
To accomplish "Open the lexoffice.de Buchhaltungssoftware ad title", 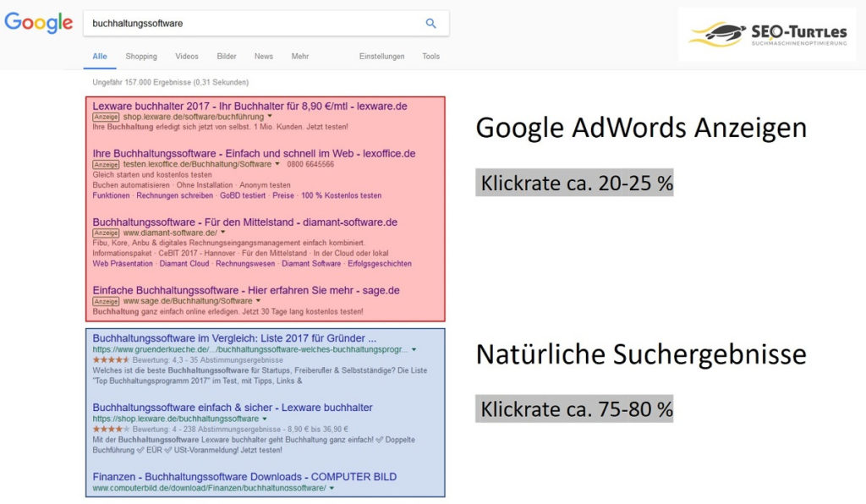I will (x=254, y=153).
